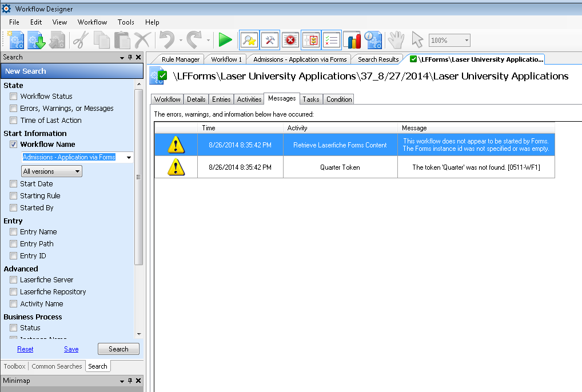Click the Reset link
Viewport: 582px width, 392px height.
tap(25, 349)
